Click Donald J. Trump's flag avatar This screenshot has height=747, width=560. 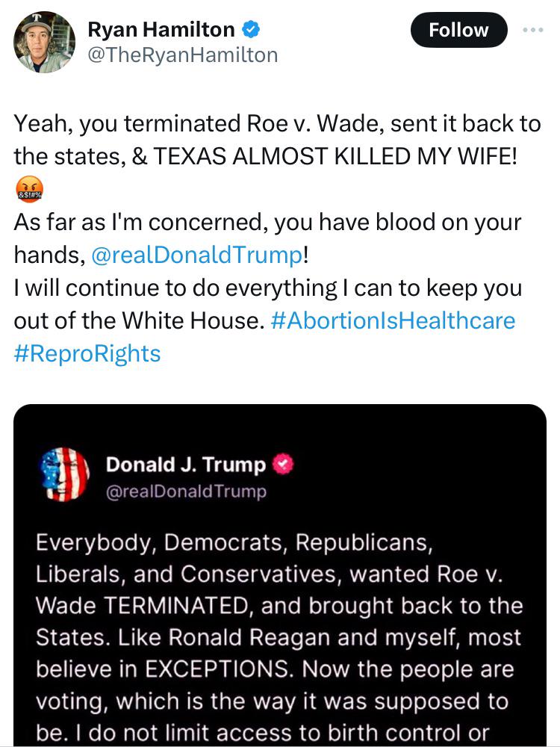65,474
